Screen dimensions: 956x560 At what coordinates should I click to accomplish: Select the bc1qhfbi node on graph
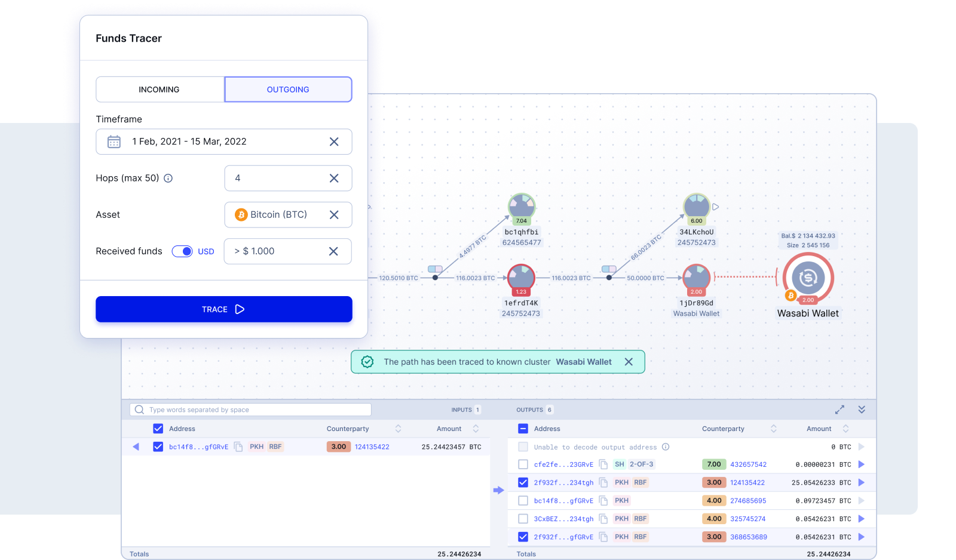click(x=522, y=207)
